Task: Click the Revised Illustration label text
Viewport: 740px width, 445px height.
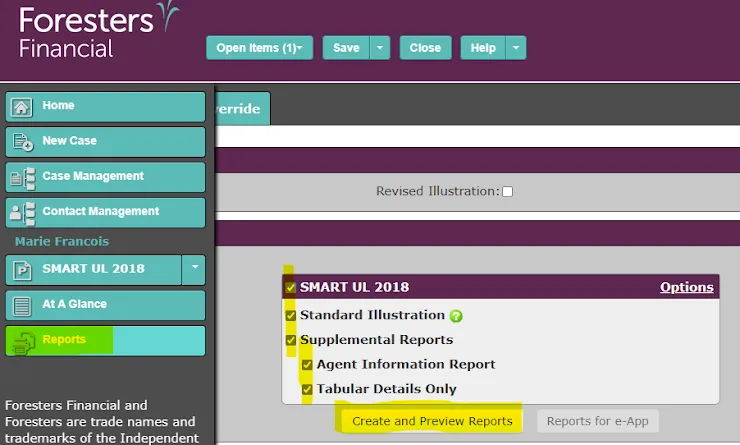Action: [437, 191]
